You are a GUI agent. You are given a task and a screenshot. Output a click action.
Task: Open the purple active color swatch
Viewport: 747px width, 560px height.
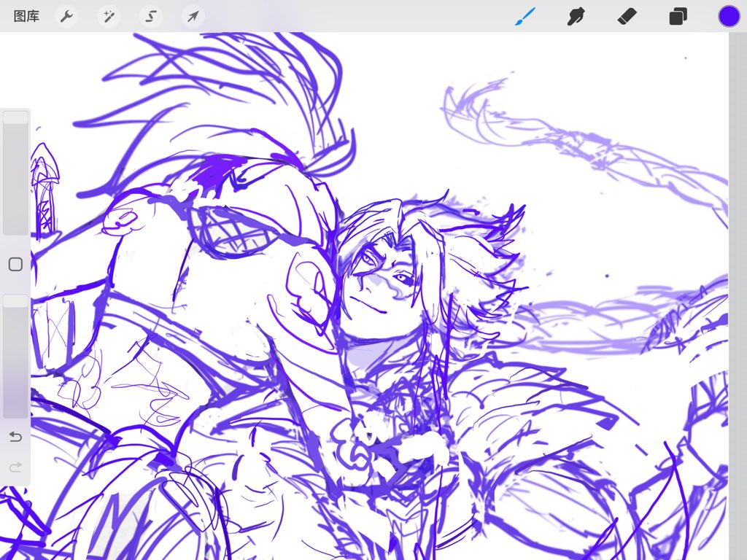pyautogui.click(x=729, y=16)
